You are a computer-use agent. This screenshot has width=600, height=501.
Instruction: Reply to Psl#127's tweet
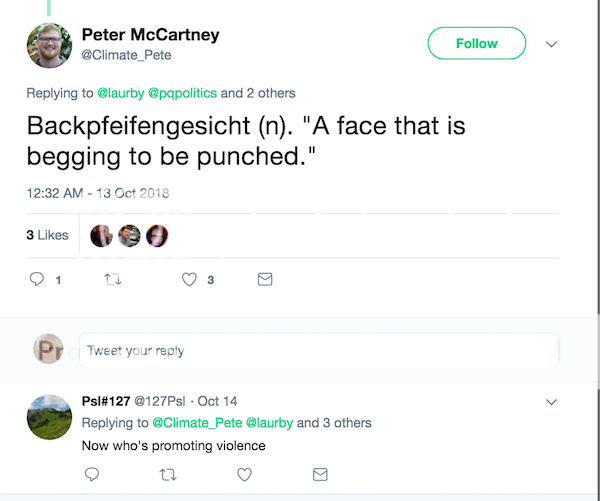click(92, 473)
